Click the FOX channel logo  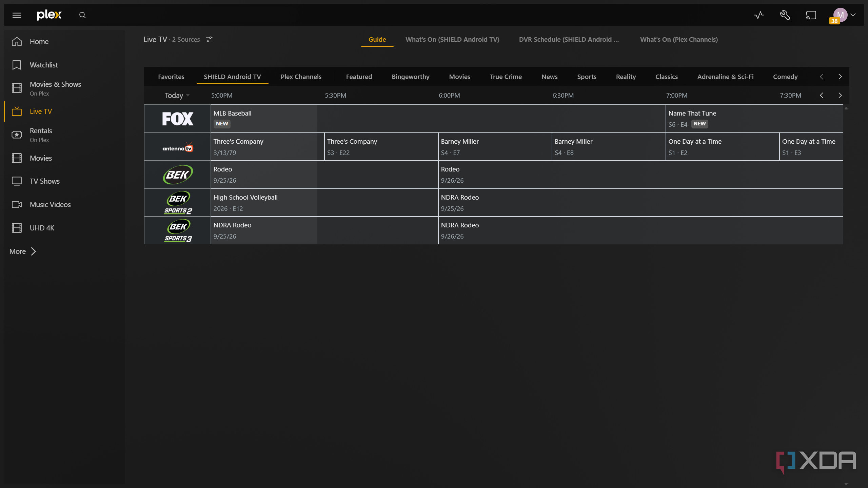pos(178,119)
